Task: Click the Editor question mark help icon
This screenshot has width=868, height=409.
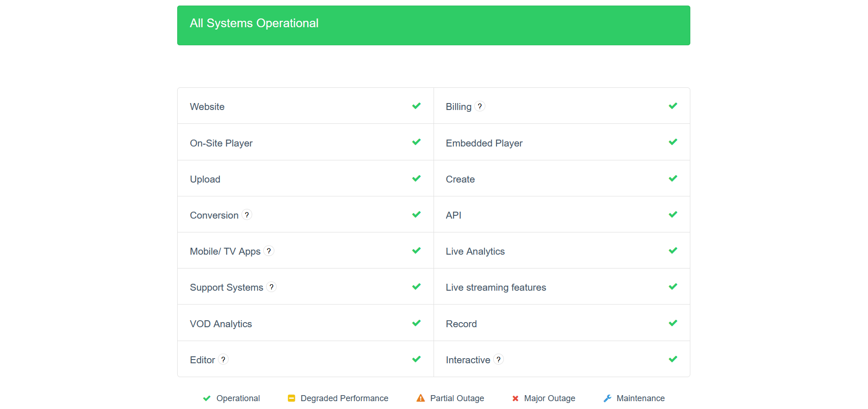Action: click(223, 360)
